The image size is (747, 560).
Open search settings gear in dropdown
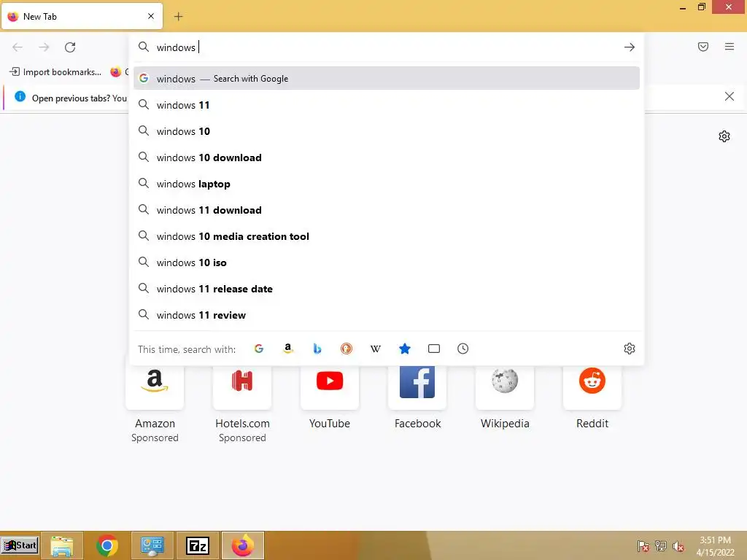630,349
